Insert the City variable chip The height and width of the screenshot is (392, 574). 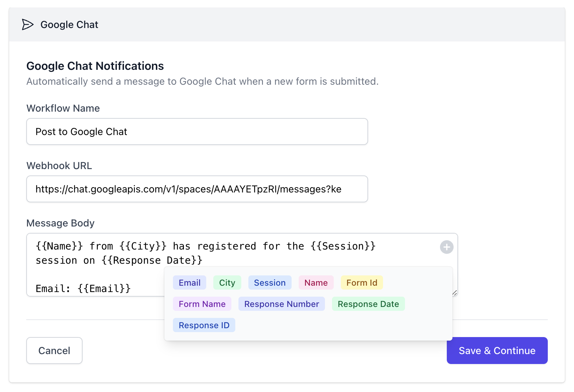point(227,282)
